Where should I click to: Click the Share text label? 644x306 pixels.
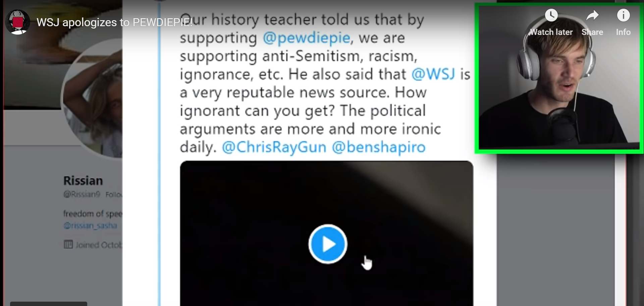click(x=592, y=32)
